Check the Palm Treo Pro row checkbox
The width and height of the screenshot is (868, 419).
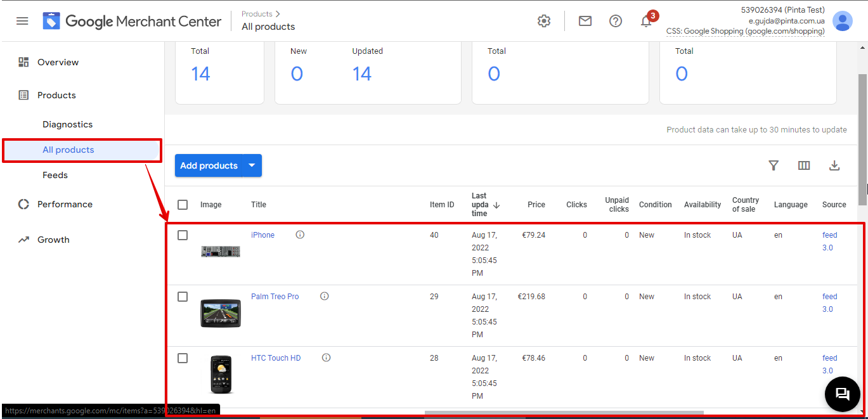tap(183, 297)
